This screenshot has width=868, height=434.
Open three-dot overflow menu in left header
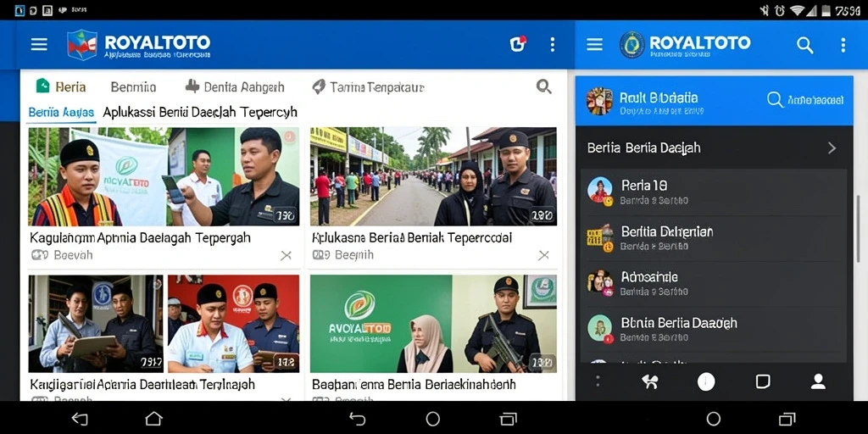click(552, 44)
